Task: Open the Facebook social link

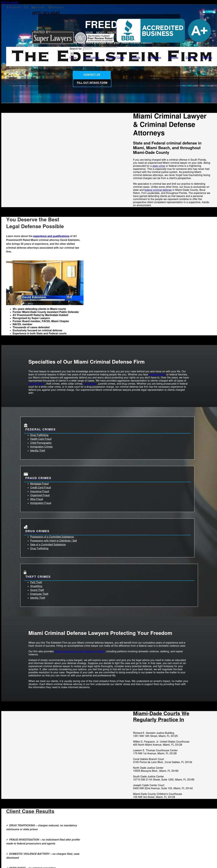Action: [x=13, y=7]
